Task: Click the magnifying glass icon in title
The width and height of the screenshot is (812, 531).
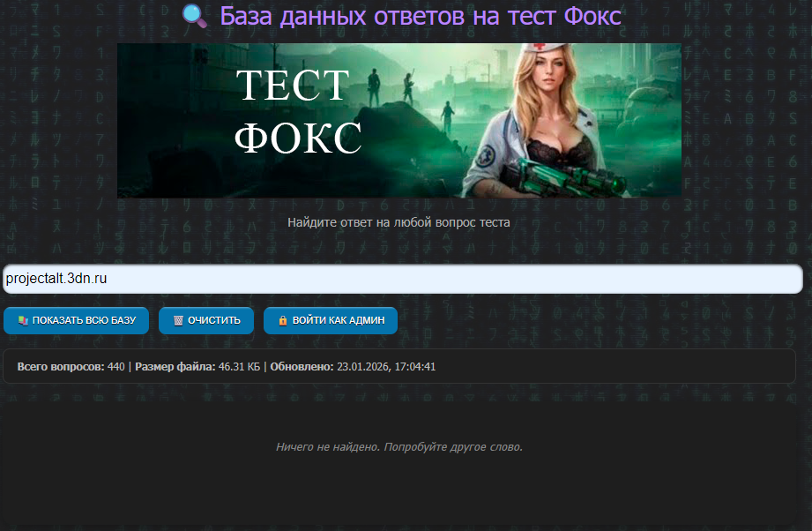Action: pyautogui.click(x=194, y=16)
